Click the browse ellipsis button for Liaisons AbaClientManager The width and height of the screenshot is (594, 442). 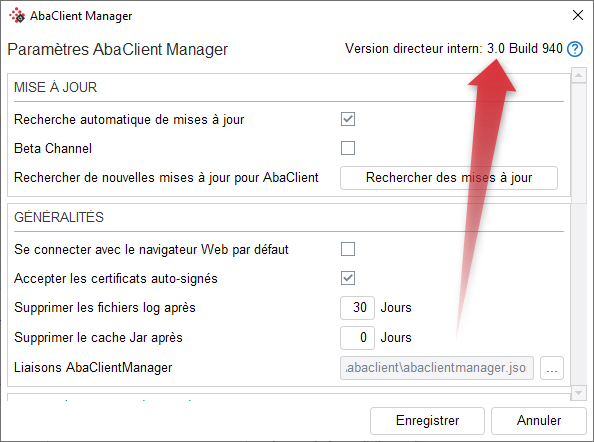pos(552,368)
